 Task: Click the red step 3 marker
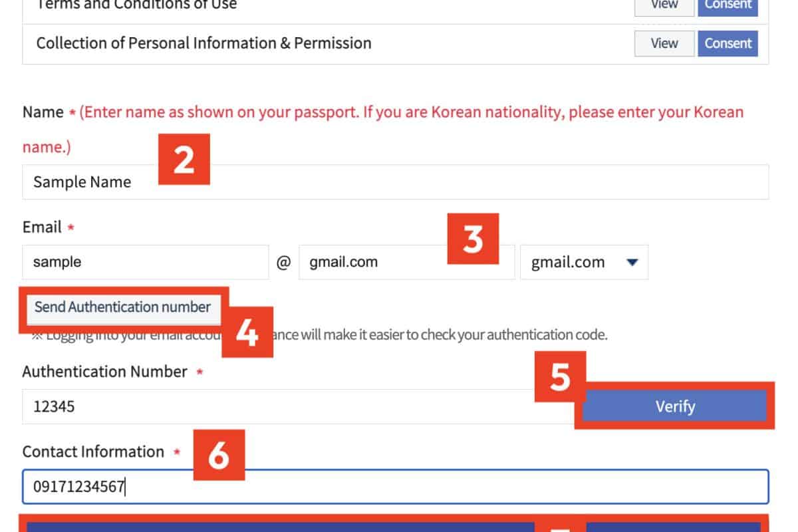point(472,238)
